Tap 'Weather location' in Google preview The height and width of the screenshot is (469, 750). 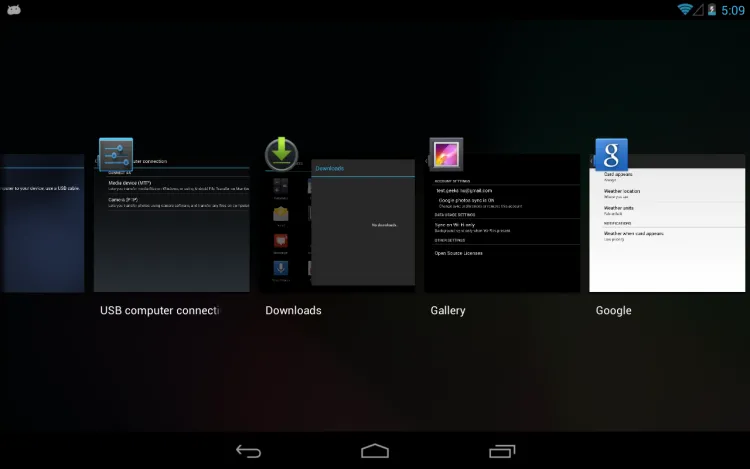pos(622,193)
